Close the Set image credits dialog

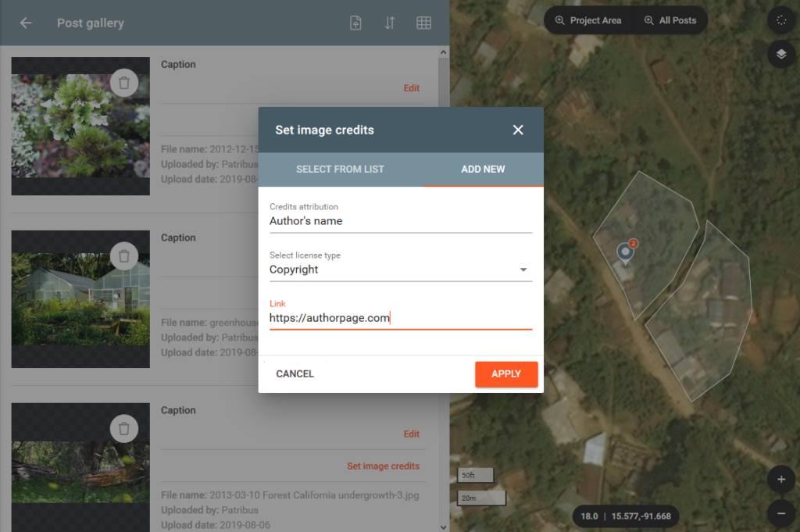click(x=518, y=130)
